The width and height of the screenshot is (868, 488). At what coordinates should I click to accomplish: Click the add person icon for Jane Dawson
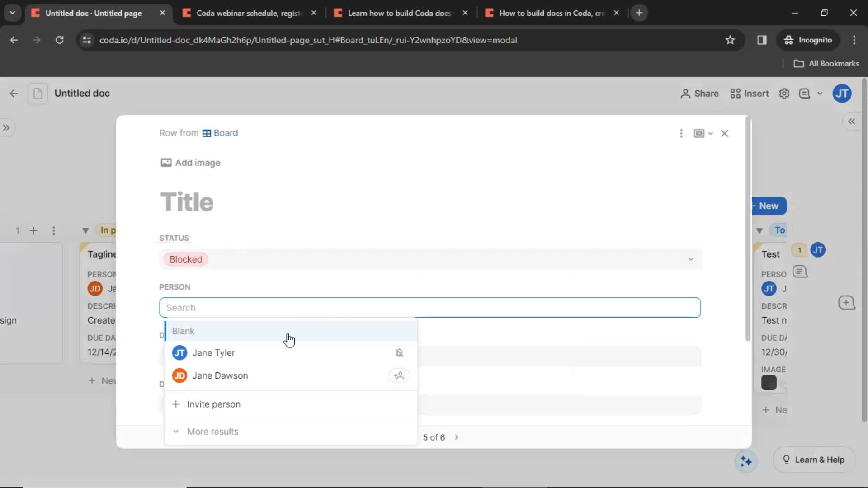[399, 375]
